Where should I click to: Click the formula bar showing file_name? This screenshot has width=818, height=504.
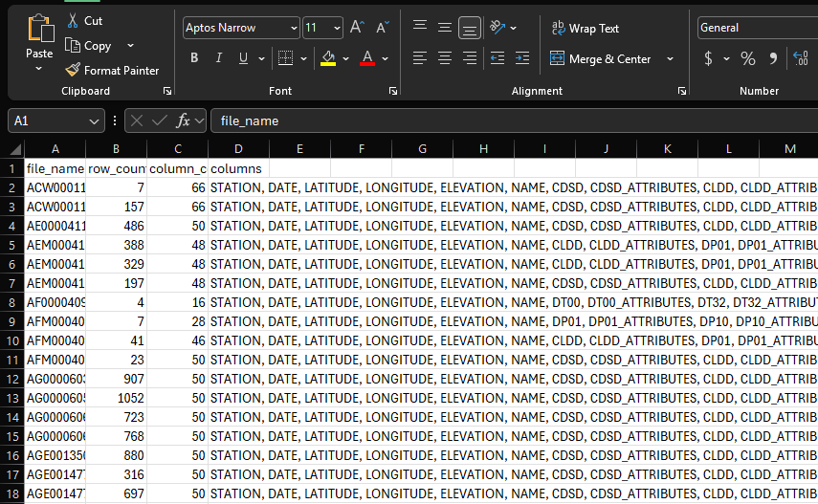[514, 121]
